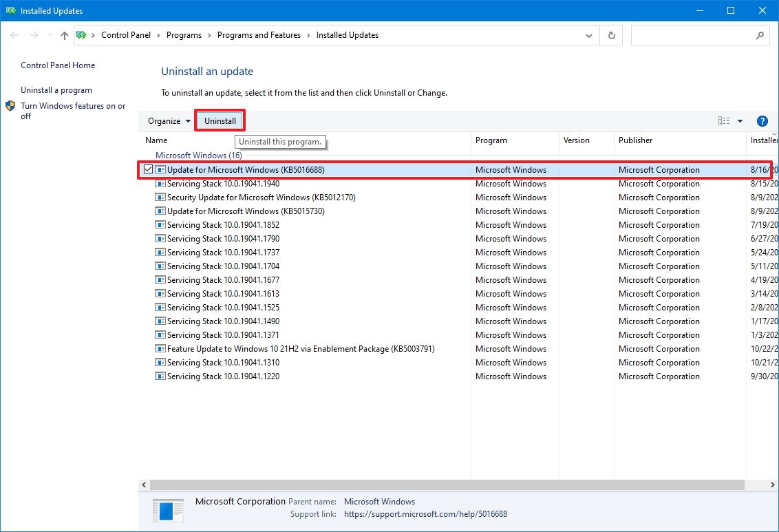This screenshot has width=779, height=532.
Task: Click the Back navigation arrow
Action: pos(14,35)
